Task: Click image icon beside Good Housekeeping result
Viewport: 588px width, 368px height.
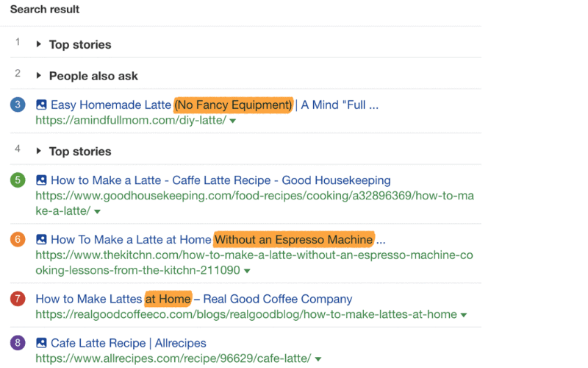Action: (x=41, y=180)
